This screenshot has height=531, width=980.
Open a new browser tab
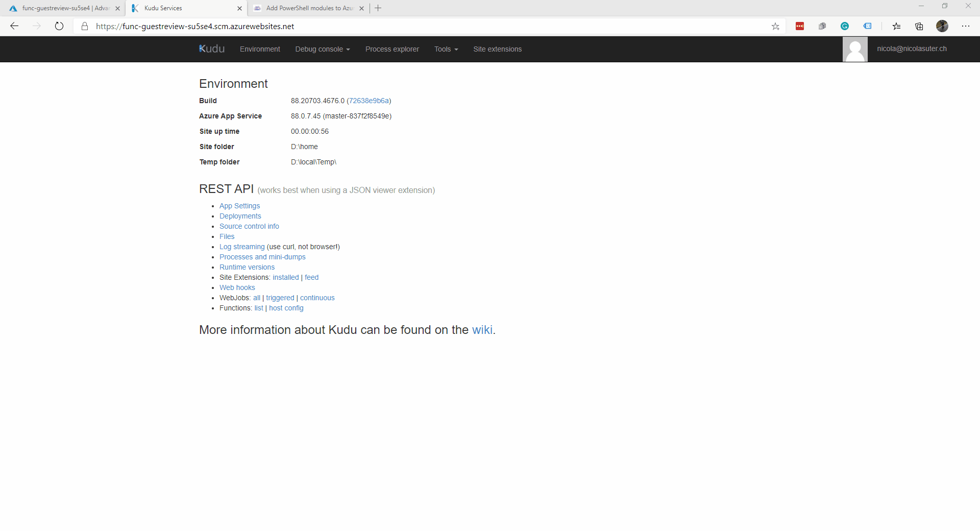378,8
